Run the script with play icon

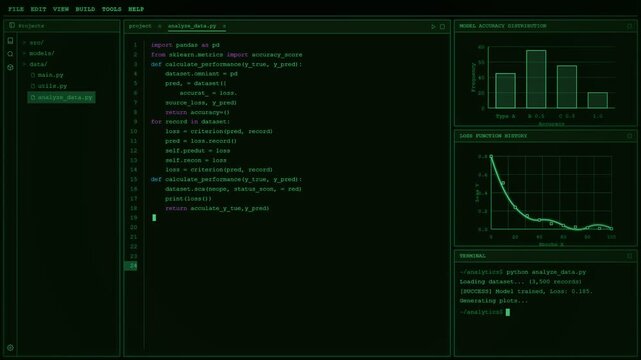click(433, 27)
